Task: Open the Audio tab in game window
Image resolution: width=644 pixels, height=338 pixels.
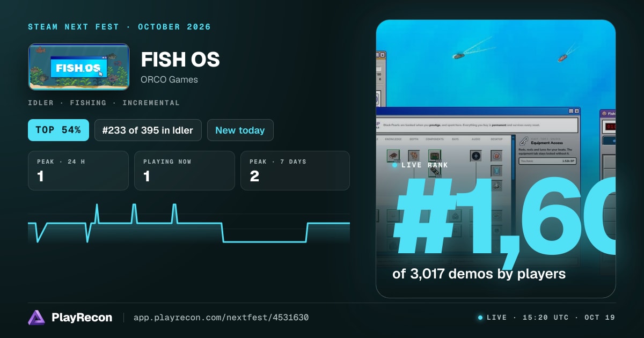Action: (x=476, y=139)
